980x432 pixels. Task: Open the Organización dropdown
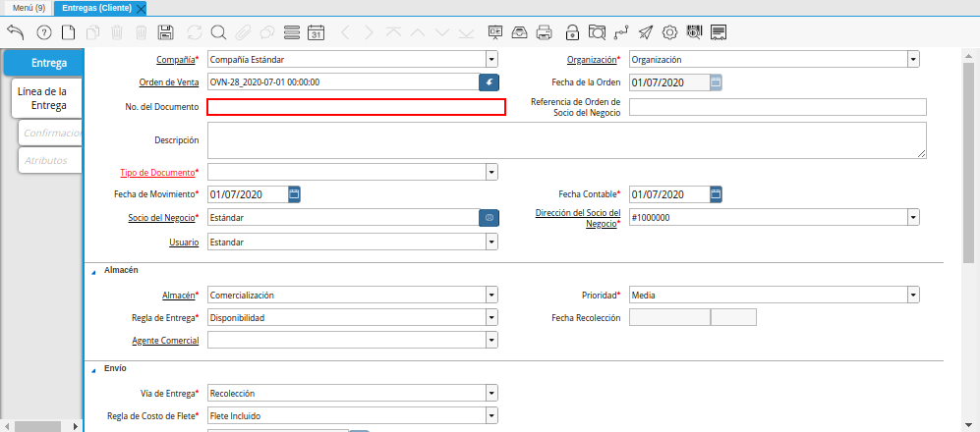pyautogui.click(x=914, y=59)
